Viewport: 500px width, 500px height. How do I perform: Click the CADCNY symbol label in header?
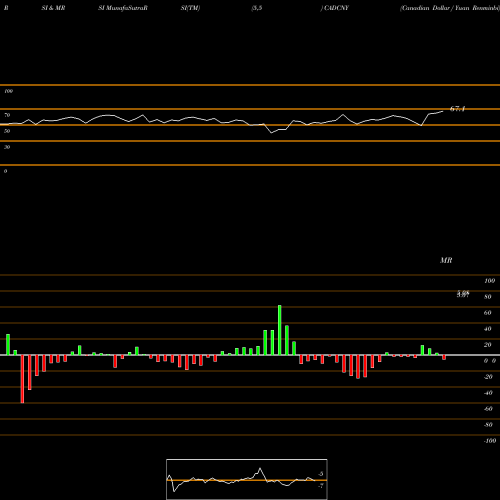click(336, 8)
